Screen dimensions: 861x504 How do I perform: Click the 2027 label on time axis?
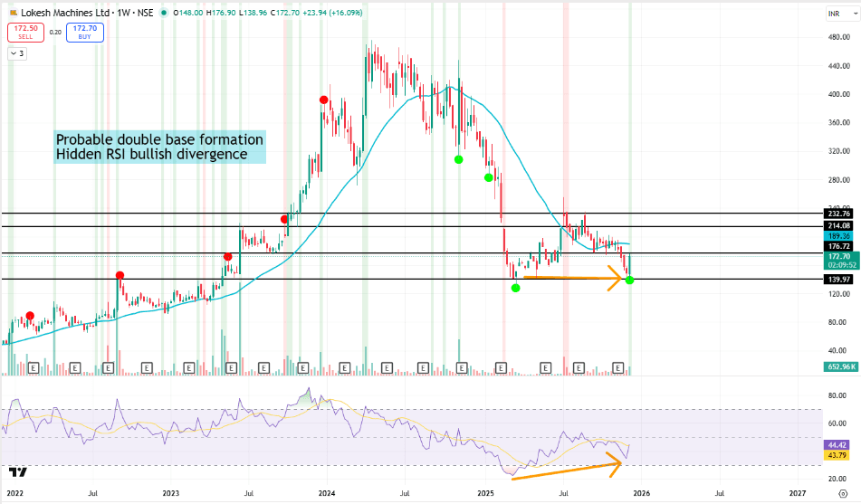pos(798,493)
